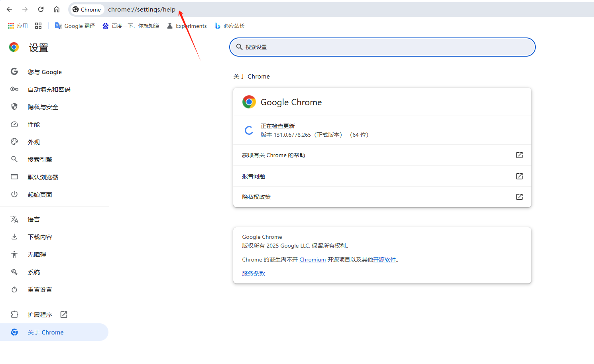Reload the page with the refresh icon

point(41,9)
